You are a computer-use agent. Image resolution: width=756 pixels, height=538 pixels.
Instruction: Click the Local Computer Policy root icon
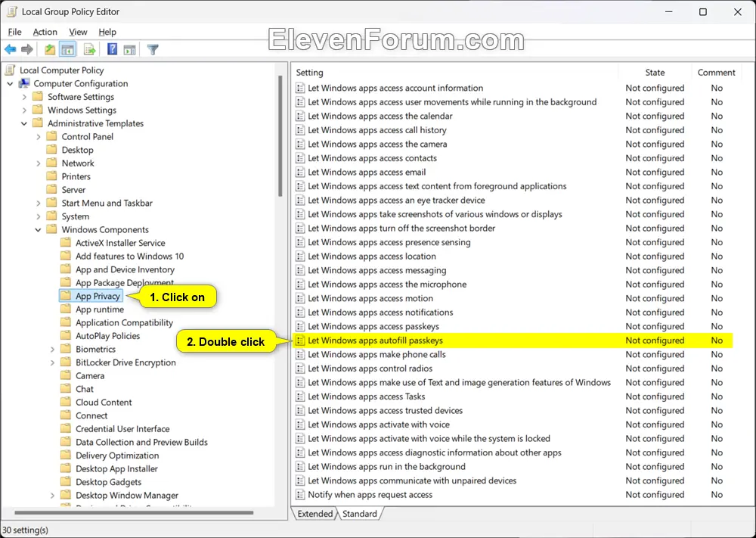pyautogui.click(x=10, y=70)
